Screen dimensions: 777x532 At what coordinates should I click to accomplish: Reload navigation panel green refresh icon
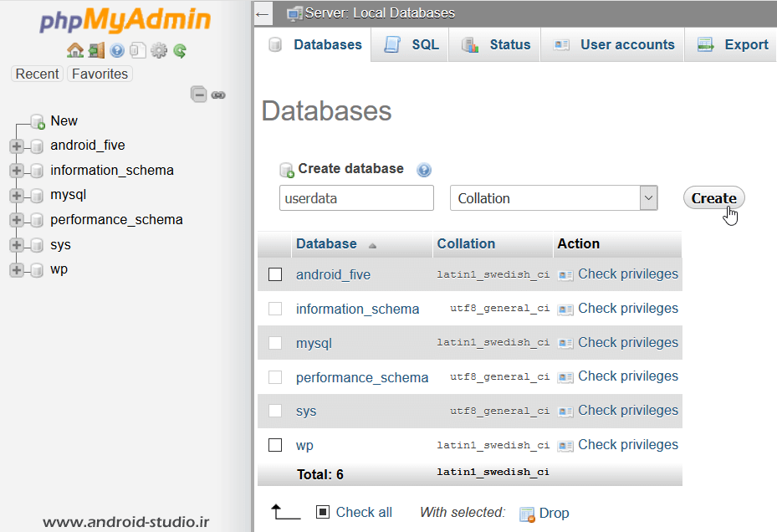[180, 50]
